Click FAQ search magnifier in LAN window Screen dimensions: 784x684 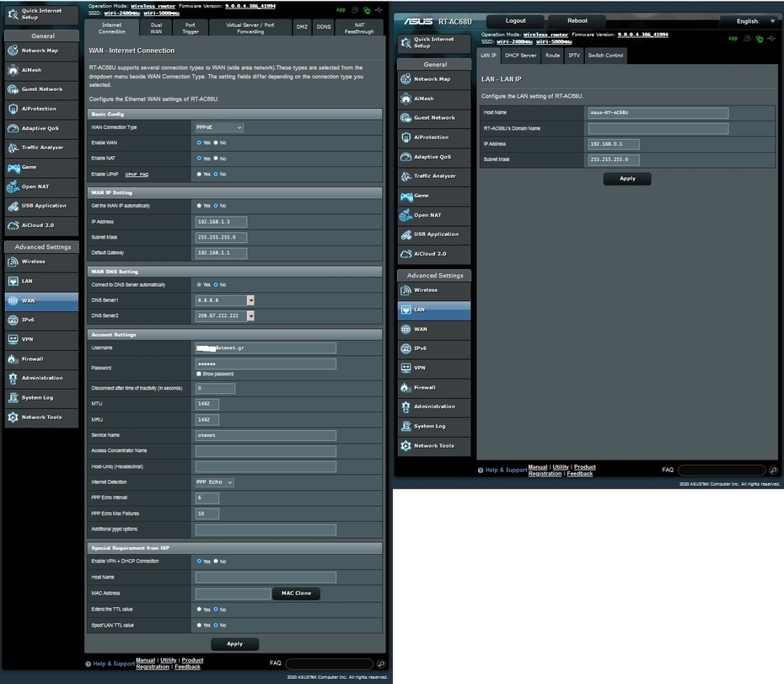click(x=774, y=471)
